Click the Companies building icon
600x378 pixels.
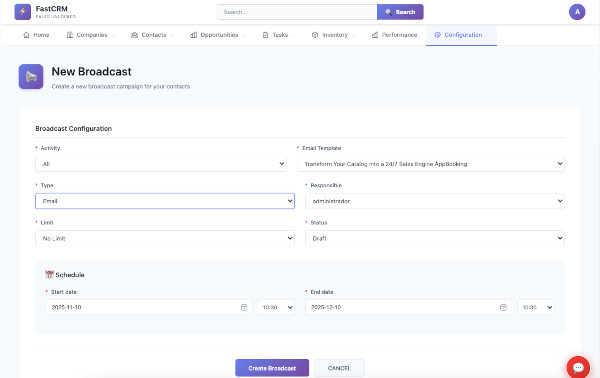(x=70, y=35)
